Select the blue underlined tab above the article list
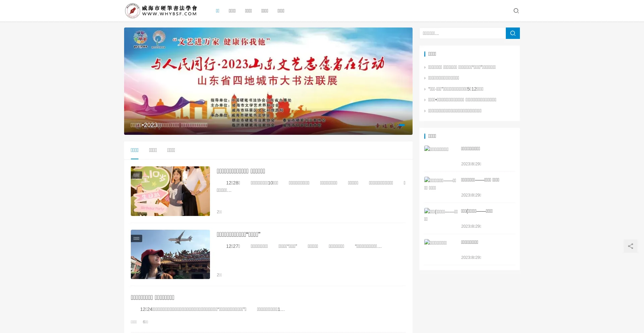 [135, 150]
